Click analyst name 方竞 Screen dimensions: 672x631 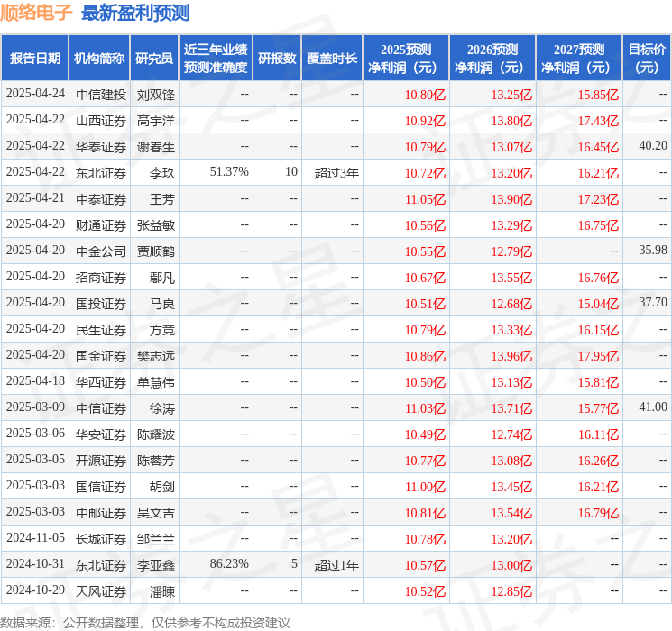(x=162, y=330)
